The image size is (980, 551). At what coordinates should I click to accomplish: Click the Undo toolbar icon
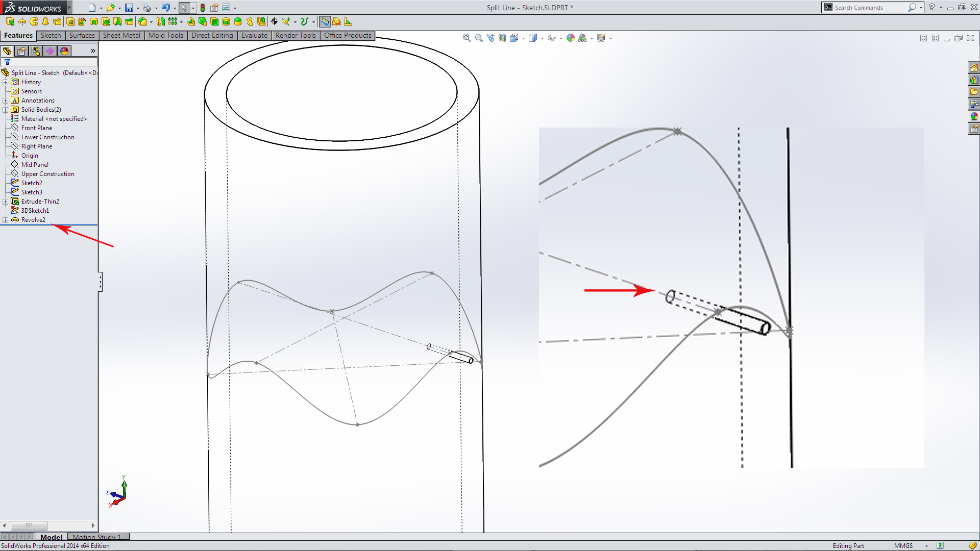165,8
